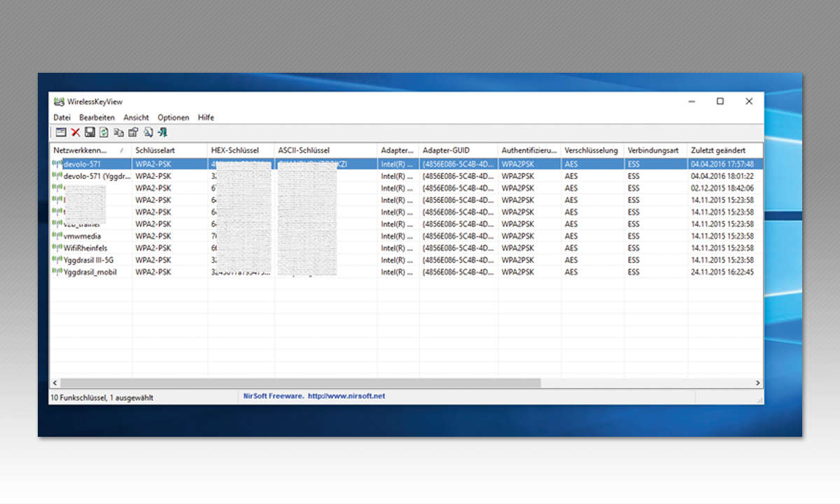840x504 pixels.
Task: Sort by Netzwerkkenn... column header
Action: pos(91,150)
